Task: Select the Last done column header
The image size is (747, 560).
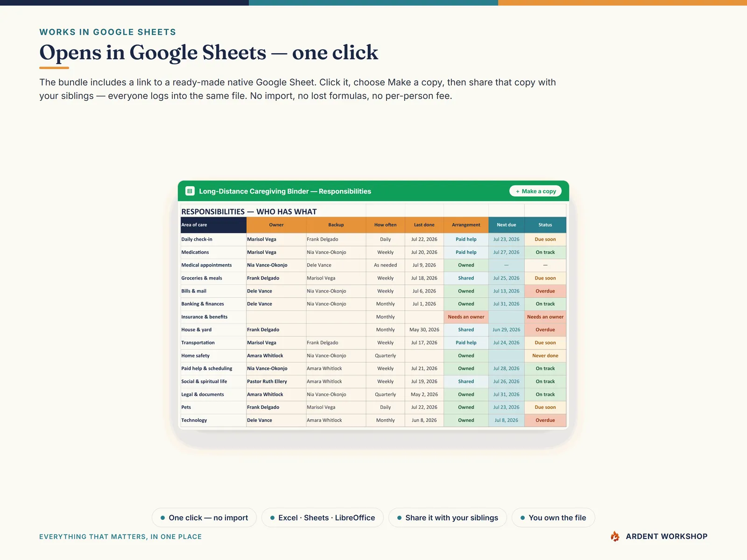Action: pyautogui.click(x=424, y=225)
